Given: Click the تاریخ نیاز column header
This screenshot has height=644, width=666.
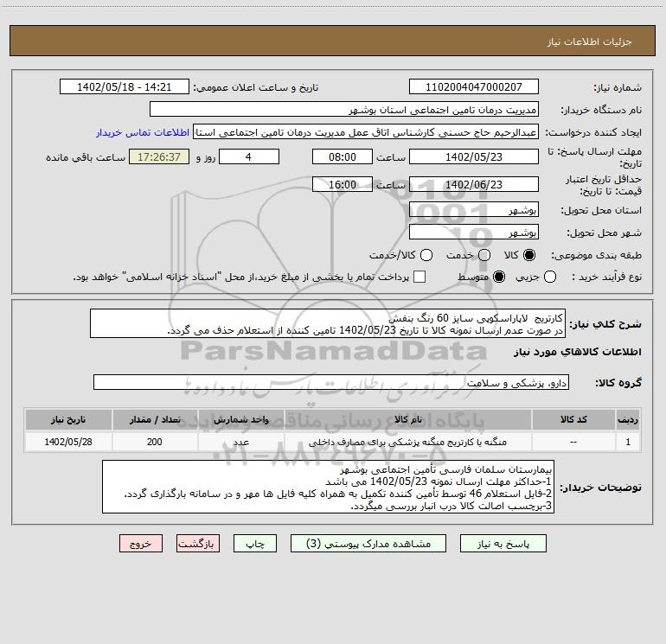Looking at the screenshot, I should tap(68, 419).
